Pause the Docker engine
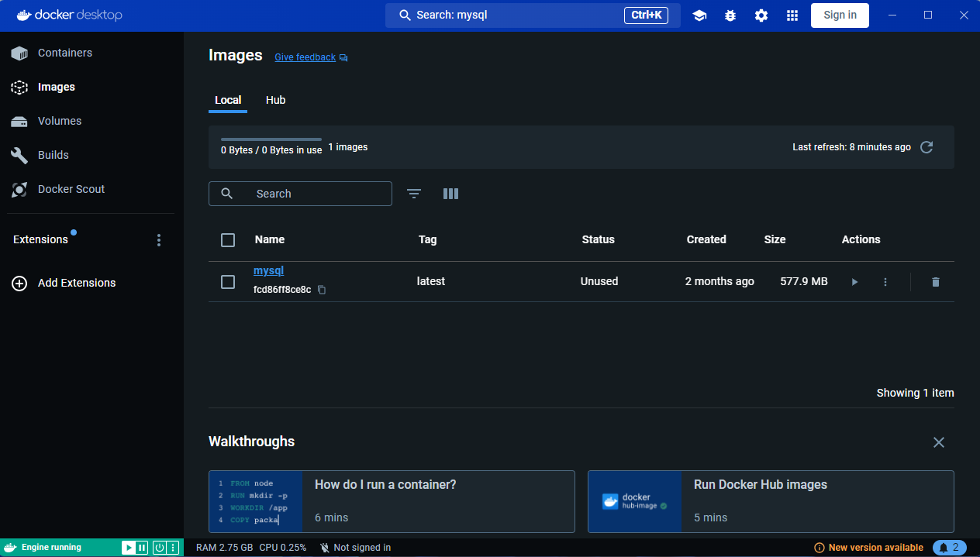The image size is (980, 557). 142,548
